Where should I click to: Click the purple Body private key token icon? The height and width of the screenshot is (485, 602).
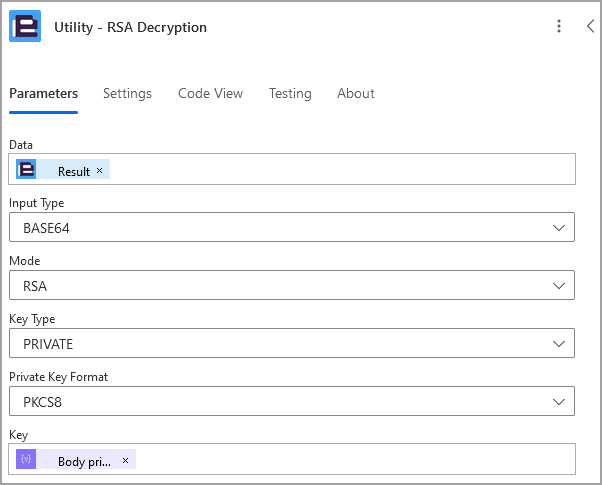pos(26,459)
